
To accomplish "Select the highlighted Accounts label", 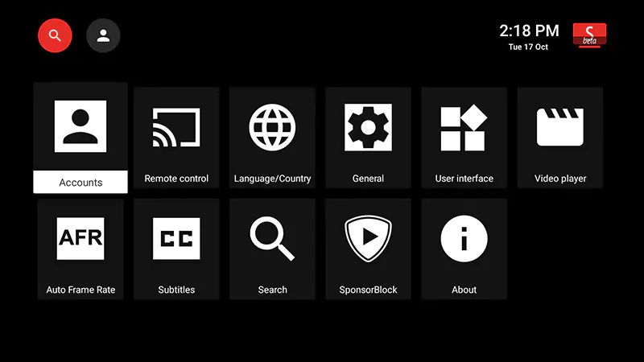I will pyautogui.click(x=80, y=183).
